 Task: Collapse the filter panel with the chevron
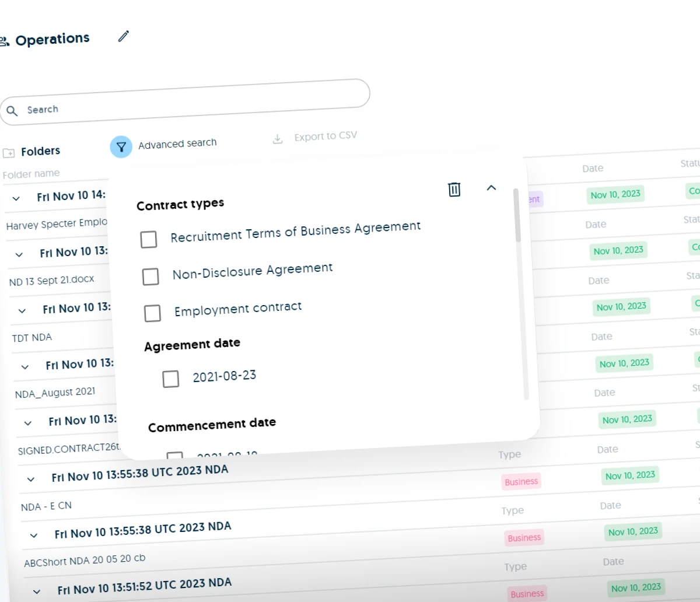pyautogui.click(x=491, y=188)
